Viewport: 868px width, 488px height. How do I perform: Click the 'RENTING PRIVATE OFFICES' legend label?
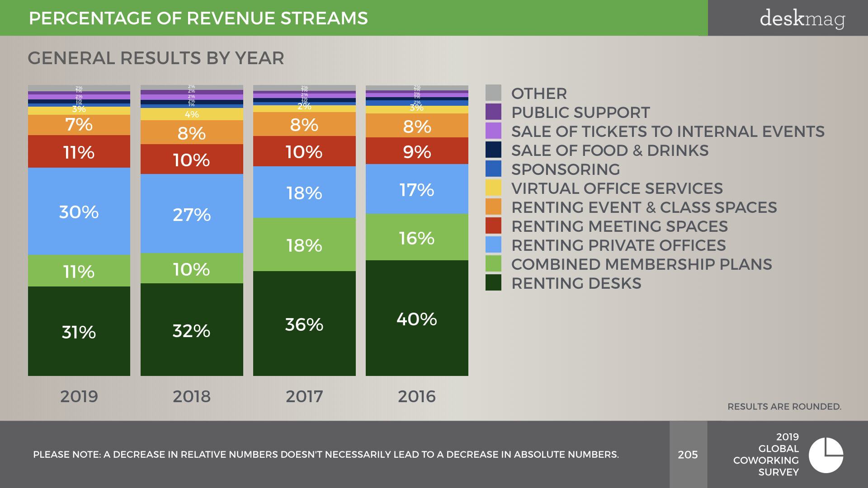[618, 245]
